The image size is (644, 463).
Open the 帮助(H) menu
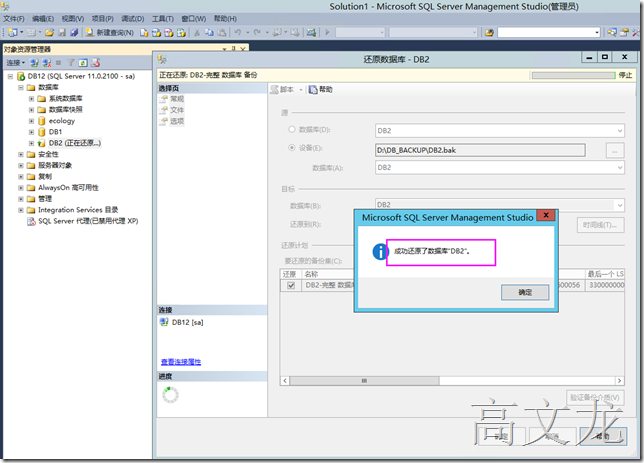(x=225, y=18)
